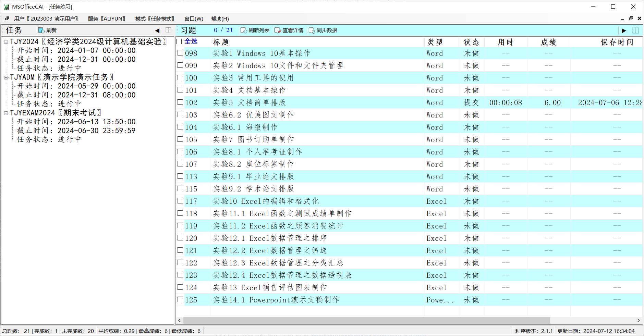Image resolution: width=644 pixels, height=336 pixels.
Task: Check the box for exercise 117
Action: click(x=180, y=201)
